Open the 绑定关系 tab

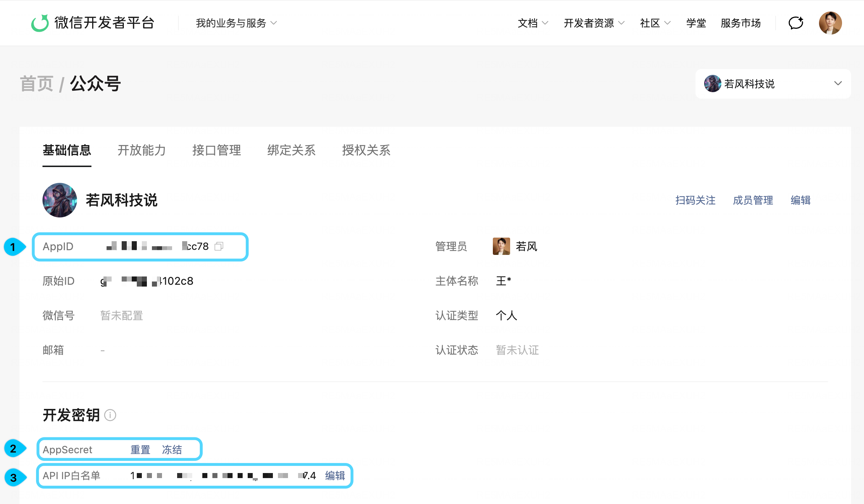pos(291,150)
